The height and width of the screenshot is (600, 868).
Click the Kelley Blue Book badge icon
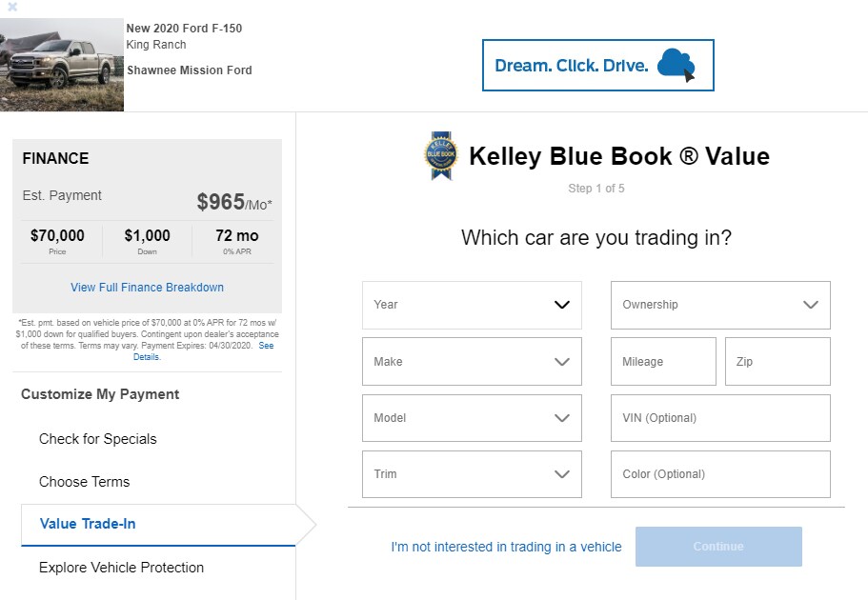(x=441, y=155)
